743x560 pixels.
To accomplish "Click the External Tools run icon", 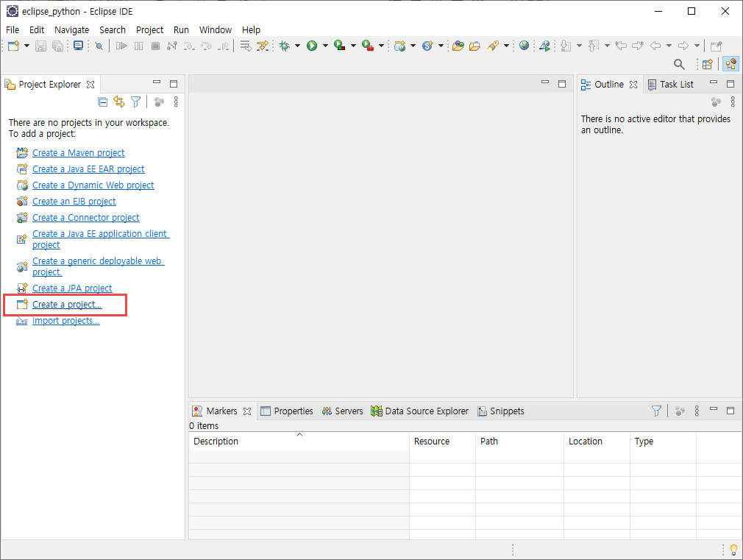I will pyautogui.click(x=368, y=46).
